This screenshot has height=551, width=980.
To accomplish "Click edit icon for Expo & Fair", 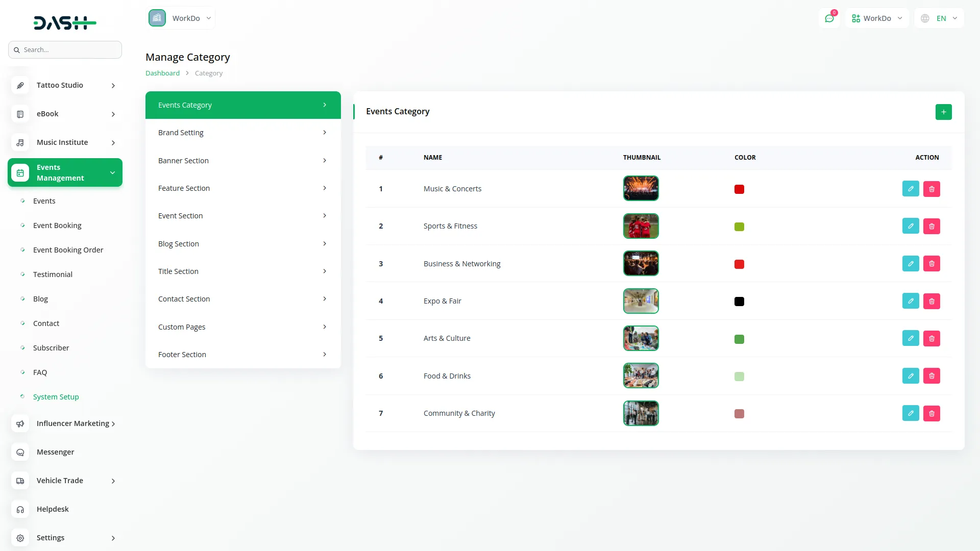I will click(911, 301).
